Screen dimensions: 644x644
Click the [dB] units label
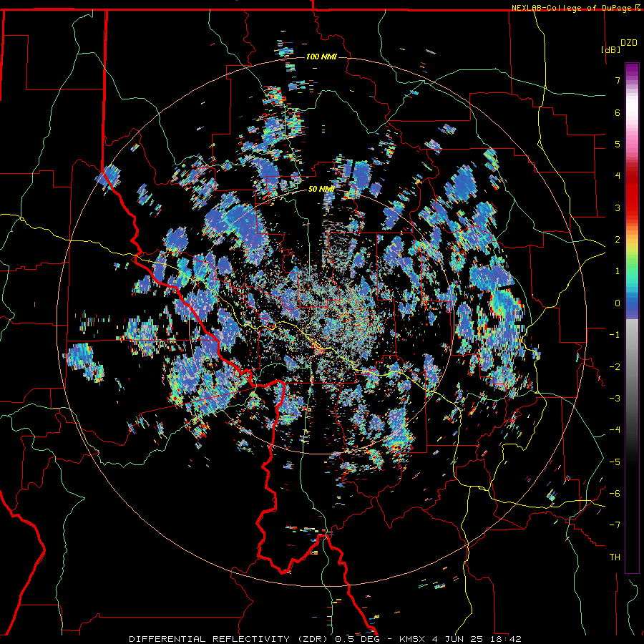pos(610,49)
